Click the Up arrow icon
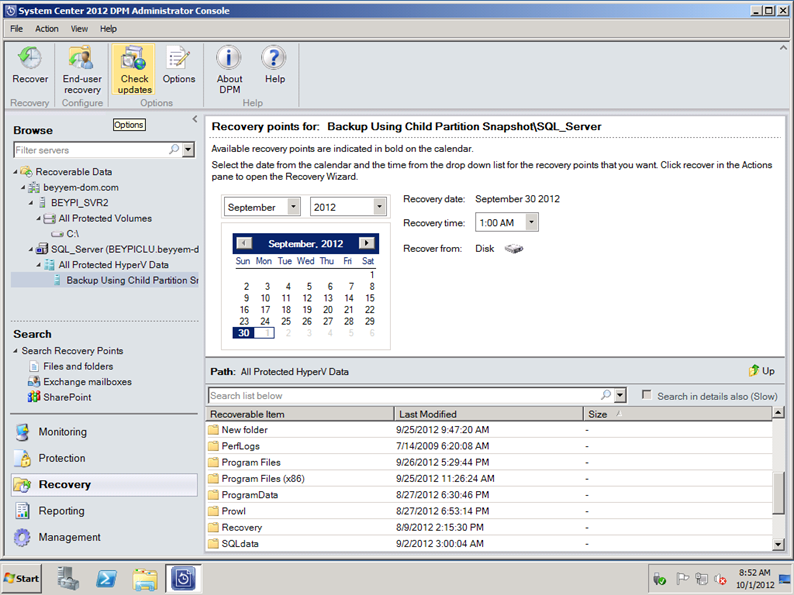 coord(754,371)
